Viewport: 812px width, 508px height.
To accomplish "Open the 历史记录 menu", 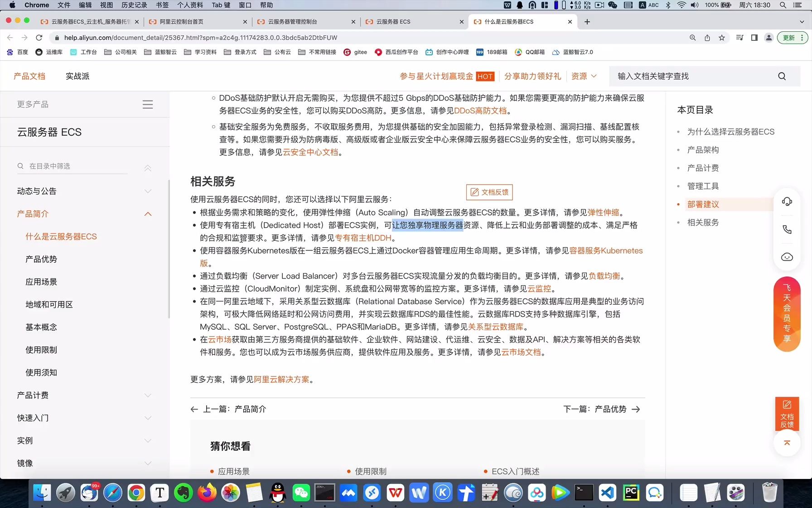I will tap(134, 5).
